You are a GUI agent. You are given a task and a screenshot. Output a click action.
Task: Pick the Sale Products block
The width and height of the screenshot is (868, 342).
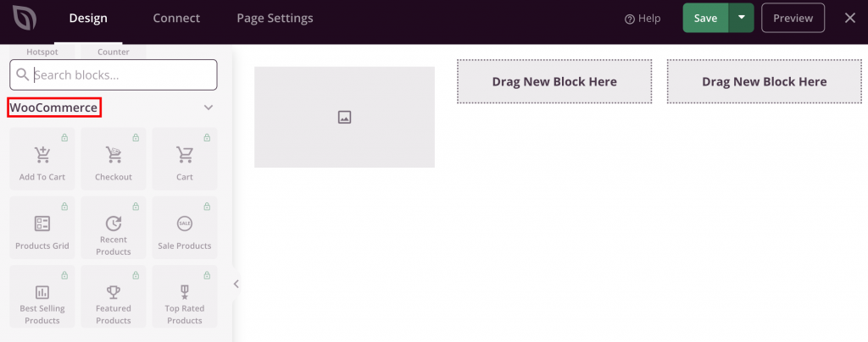coord(185,225)
